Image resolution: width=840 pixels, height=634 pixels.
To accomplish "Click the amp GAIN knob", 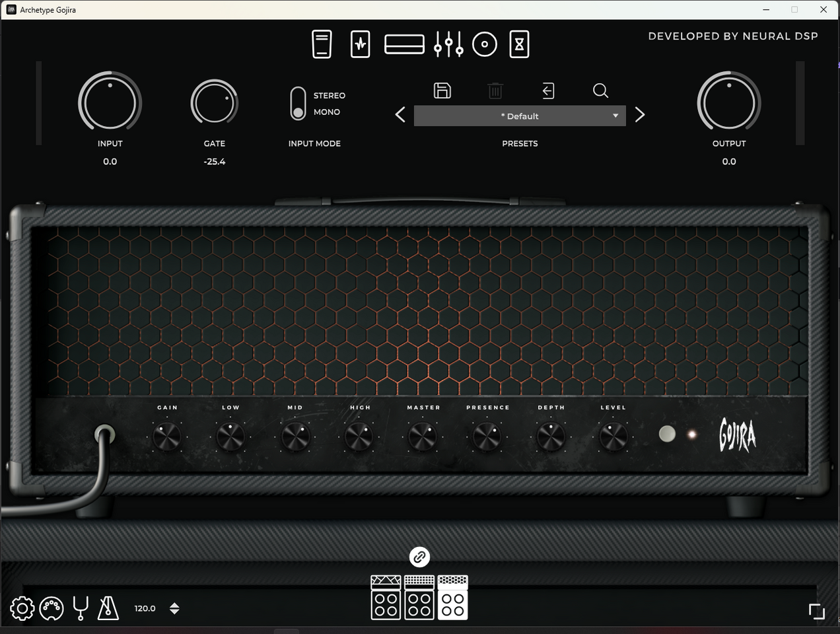I will (x=167, y=437).
